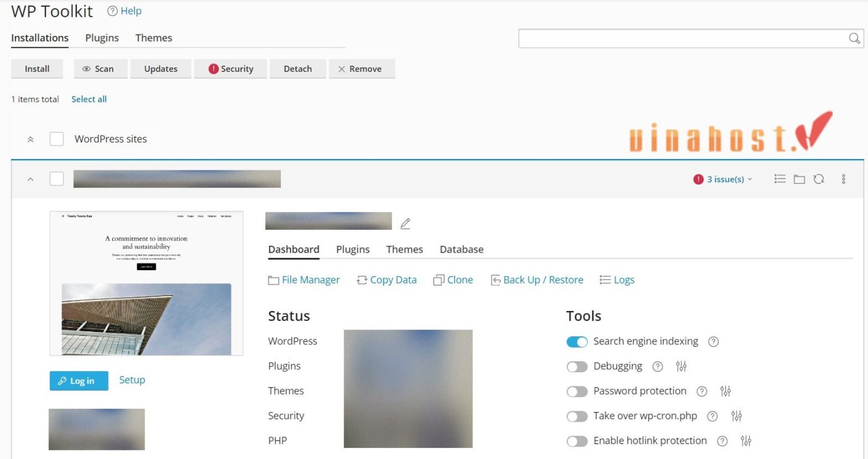868x459 pixels.
Task: Open Password protection settings icon
Action: [x=725, y=391]
